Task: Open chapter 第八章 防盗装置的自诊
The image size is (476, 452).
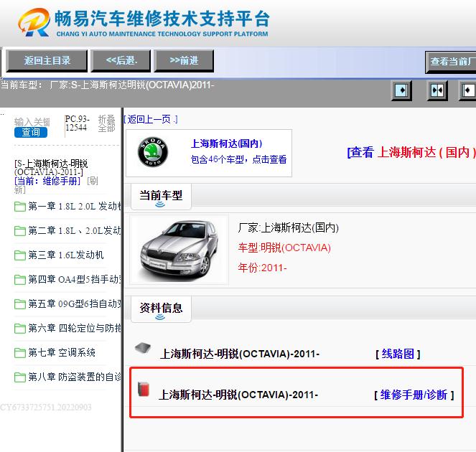Action: (75, 377)
